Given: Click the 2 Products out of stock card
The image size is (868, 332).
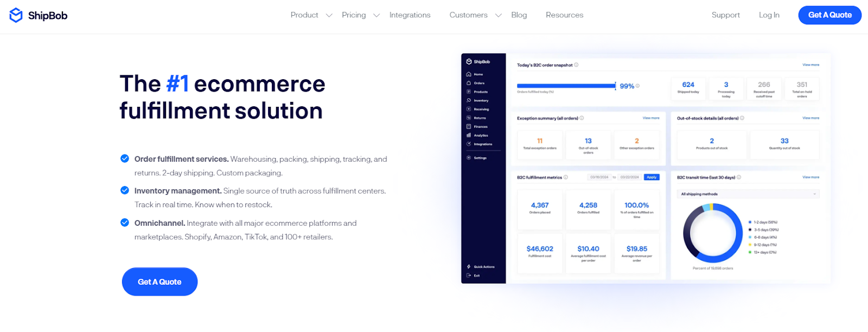Looking at the screenshot, I should tap(712, 145).
